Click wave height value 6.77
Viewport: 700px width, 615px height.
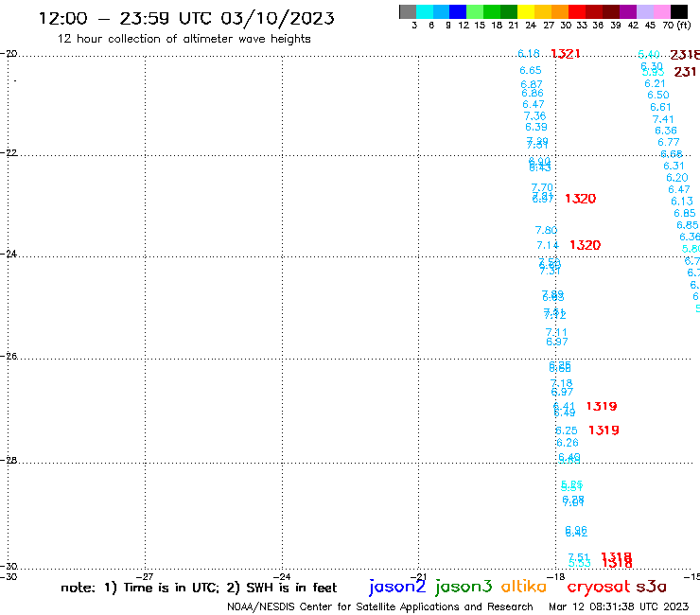coord(668,142)
